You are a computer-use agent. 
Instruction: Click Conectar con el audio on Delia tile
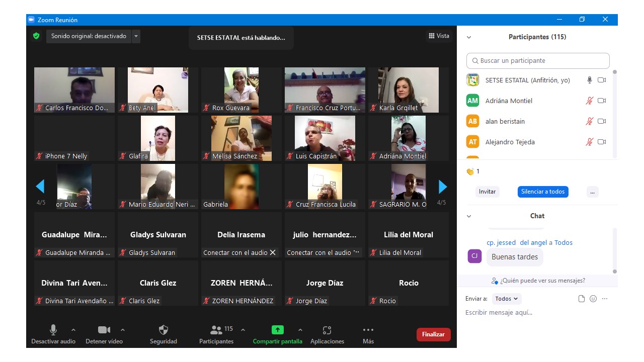tap(235, 252)
